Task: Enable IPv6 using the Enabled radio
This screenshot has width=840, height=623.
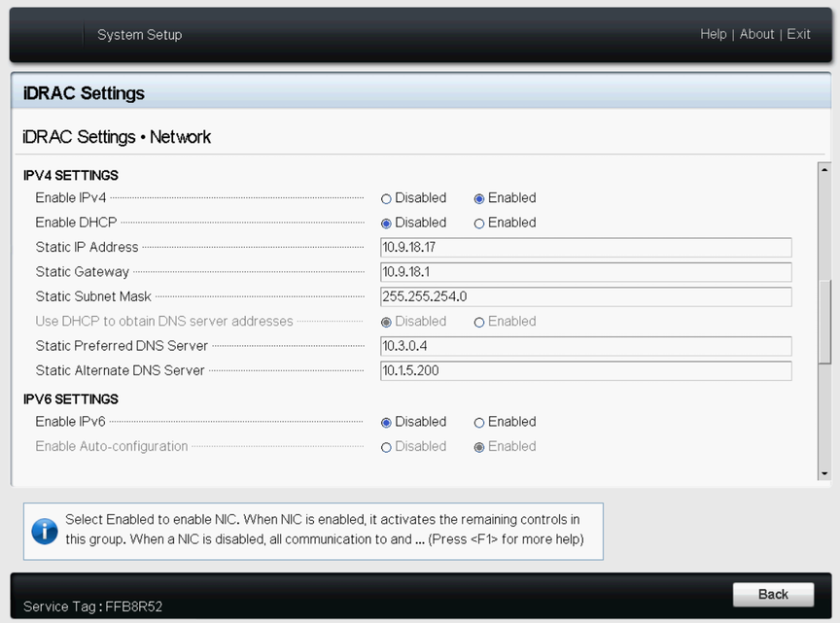Action: coord(479,423)
